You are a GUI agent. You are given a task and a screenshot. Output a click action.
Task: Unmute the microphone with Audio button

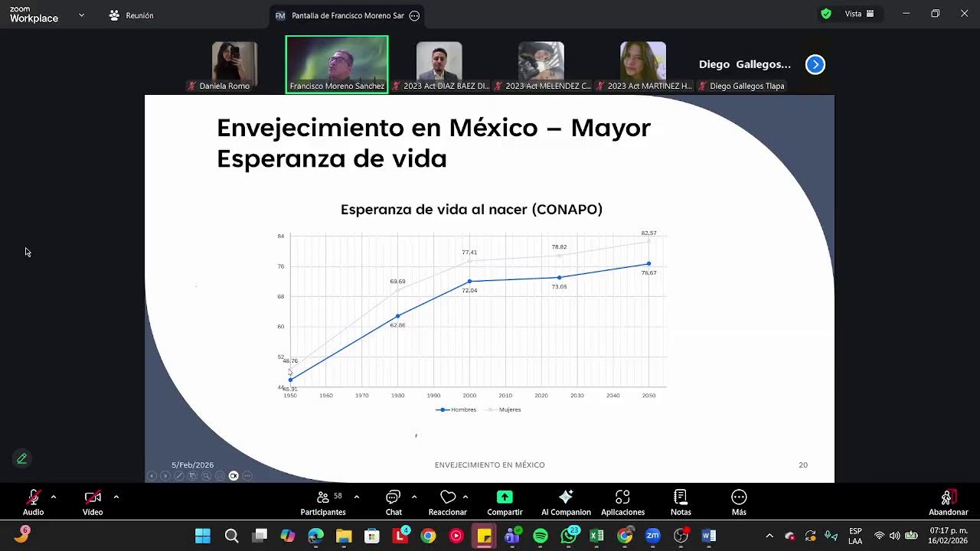(33, 503)
